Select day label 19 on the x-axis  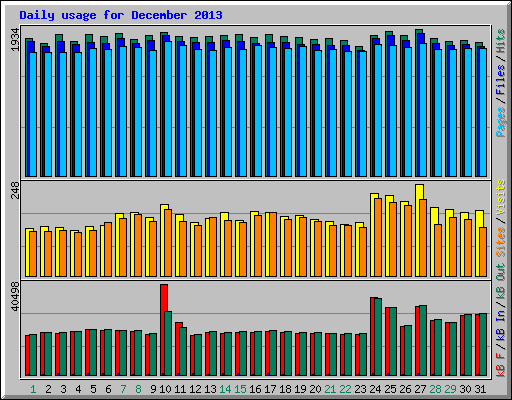300,389
